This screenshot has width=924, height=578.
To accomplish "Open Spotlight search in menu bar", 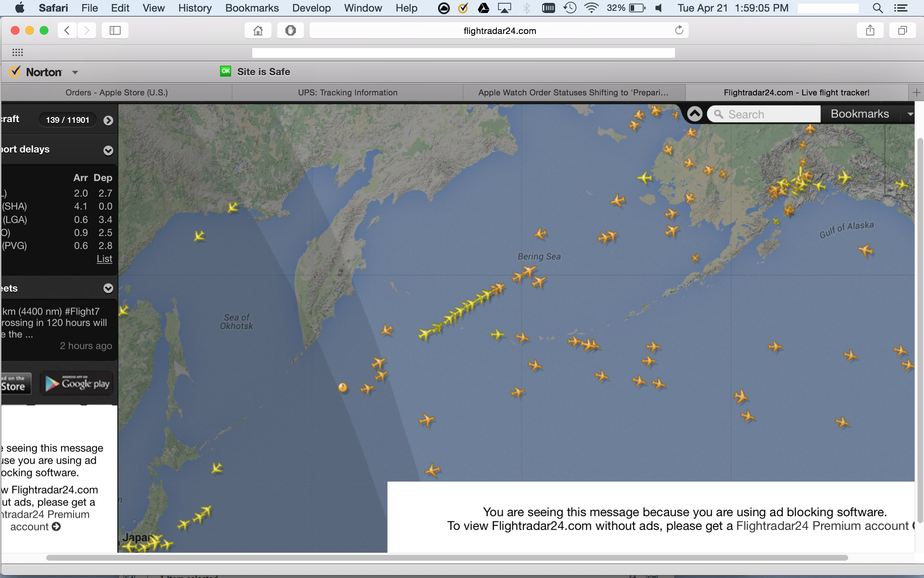I will (x=877, y=8).
